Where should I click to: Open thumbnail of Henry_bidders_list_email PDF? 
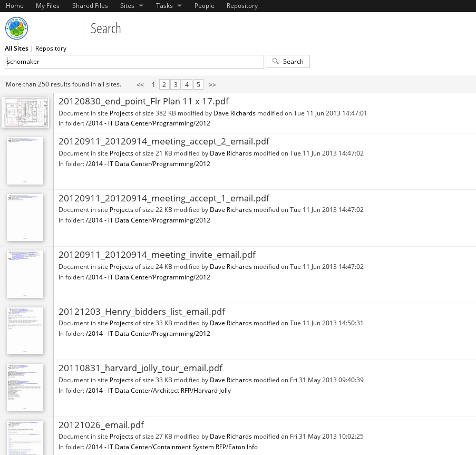(25, 331)
